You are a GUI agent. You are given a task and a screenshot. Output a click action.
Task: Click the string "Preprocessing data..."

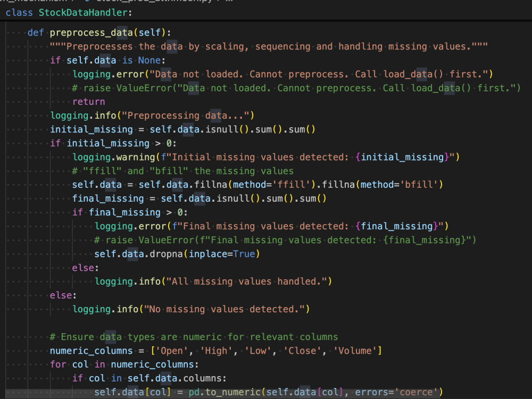186,115
